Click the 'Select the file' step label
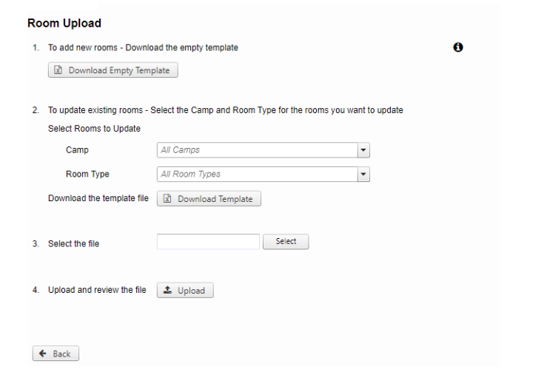 click(73, 243)
